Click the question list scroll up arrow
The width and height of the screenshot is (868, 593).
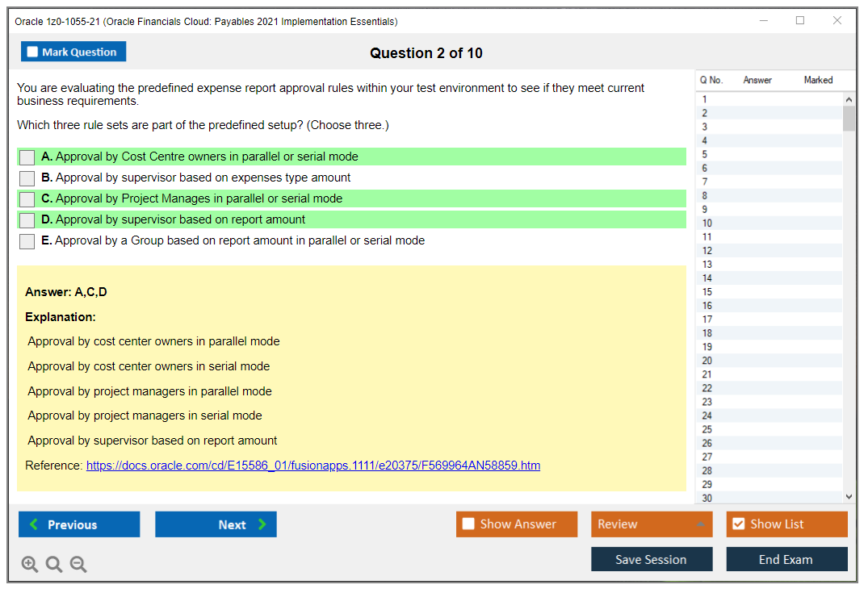click(x=849, y=99)
